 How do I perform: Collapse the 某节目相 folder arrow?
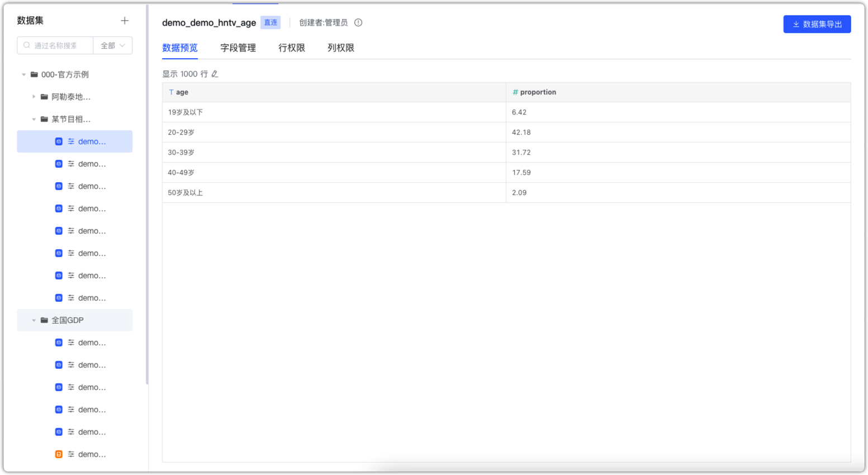point(34,119)
